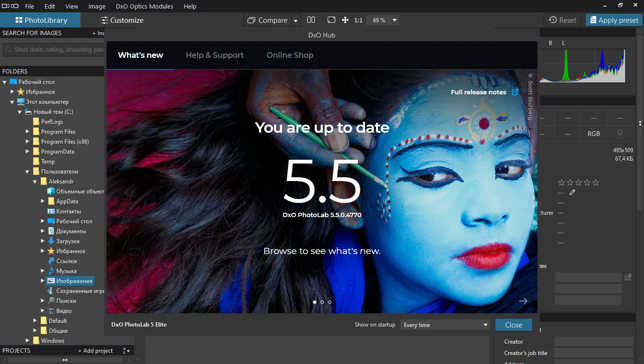Open the Full release notes link
This screenshot has width=644, height=364.
[x=484, y=92]
